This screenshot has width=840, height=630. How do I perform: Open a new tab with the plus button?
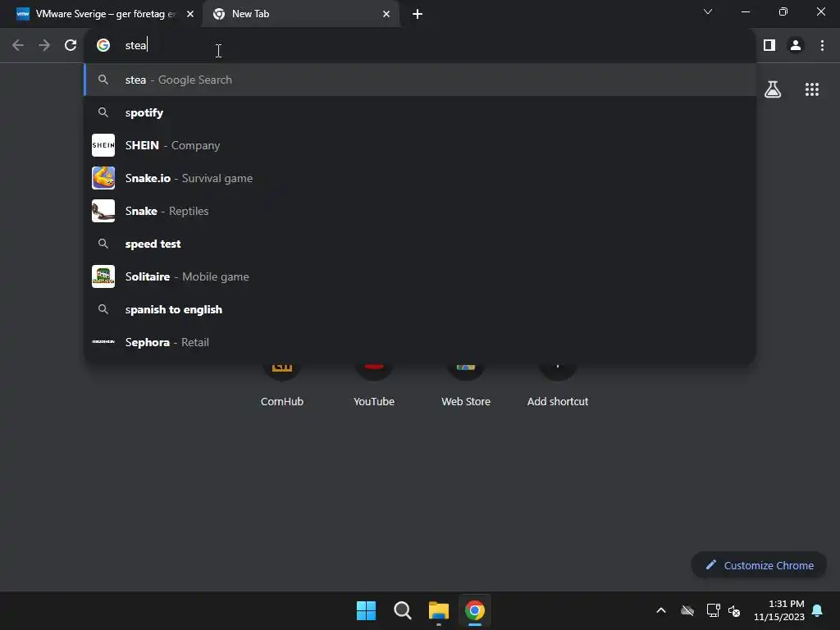(418, 14)
